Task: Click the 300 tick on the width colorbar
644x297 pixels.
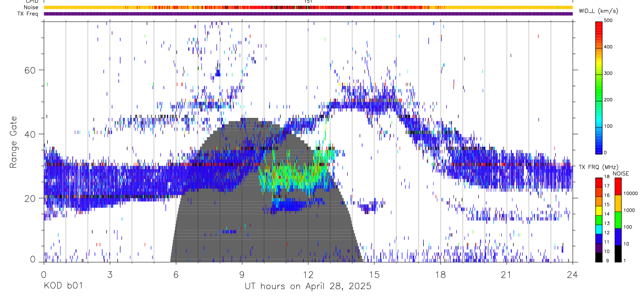Action: click(x=609, y=73)
